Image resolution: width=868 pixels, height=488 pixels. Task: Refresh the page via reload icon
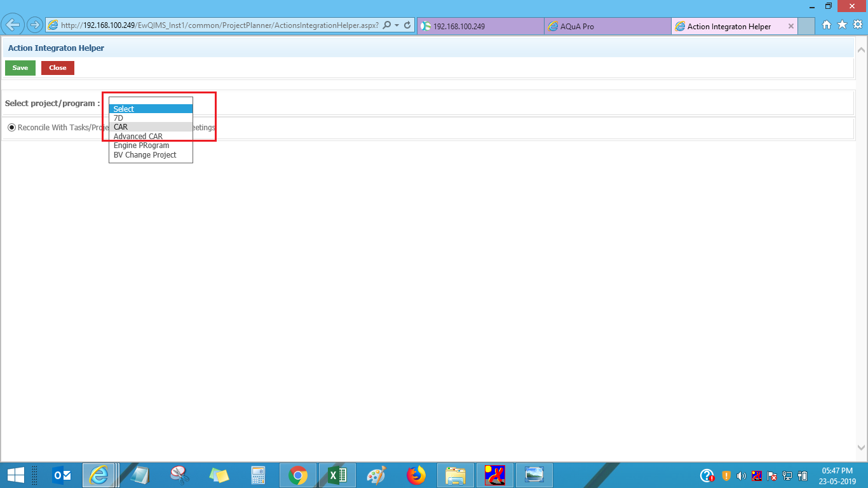coord(407,25)
